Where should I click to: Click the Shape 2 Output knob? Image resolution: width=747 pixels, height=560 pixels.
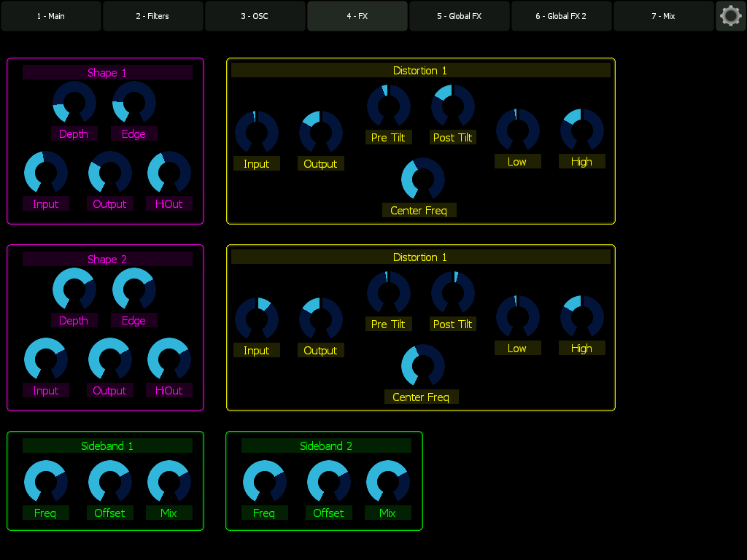pos(110,359)
